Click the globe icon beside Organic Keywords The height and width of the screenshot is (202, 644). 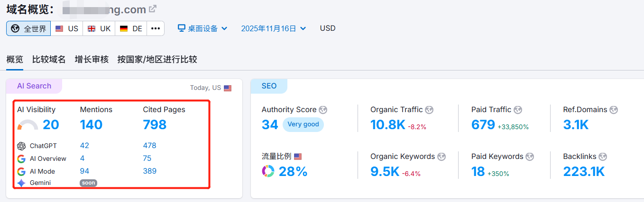[442, 157]
